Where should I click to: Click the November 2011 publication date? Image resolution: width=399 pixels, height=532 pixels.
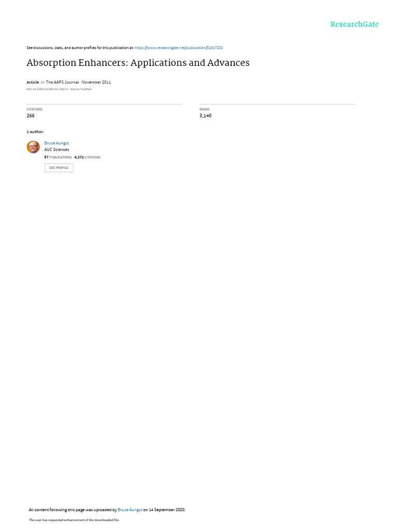click(x=96, y=82)
